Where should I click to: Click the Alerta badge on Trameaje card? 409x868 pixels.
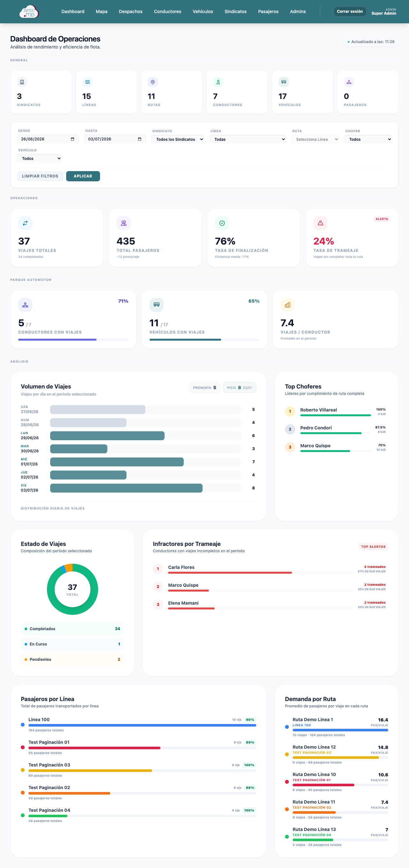click(x=382, y=219)
